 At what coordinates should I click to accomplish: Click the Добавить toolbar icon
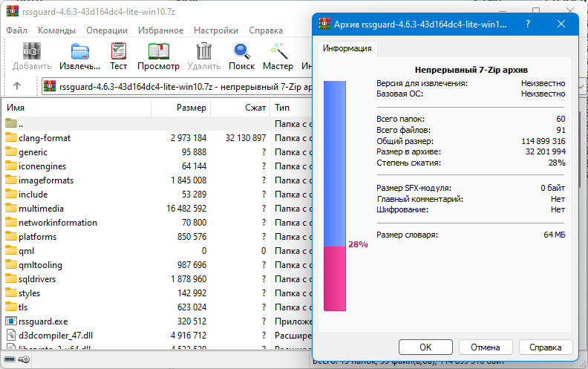(32, 51)
